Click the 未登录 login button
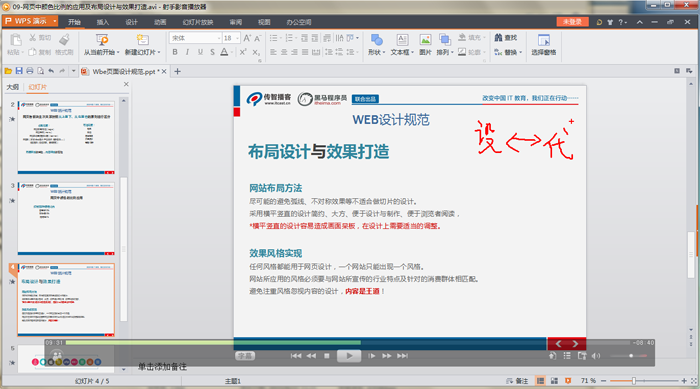Screen dimensions: 700x389 point(572,22)
